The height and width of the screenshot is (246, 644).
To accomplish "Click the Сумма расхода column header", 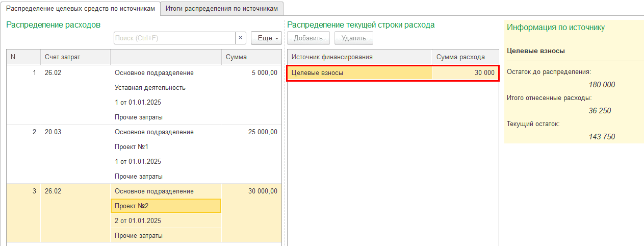I will click(x=465, y=57).
